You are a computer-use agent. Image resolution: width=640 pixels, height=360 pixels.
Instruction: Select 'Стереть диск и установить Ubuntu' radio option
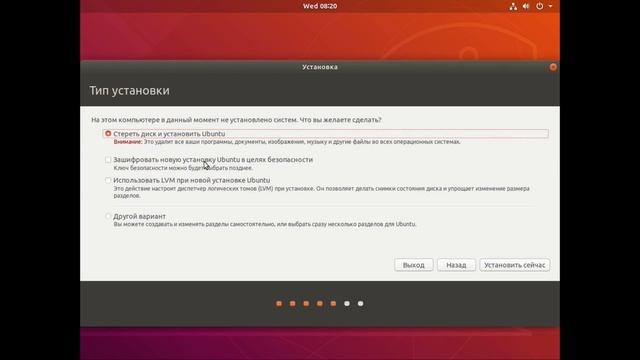[x=108, y=133]
